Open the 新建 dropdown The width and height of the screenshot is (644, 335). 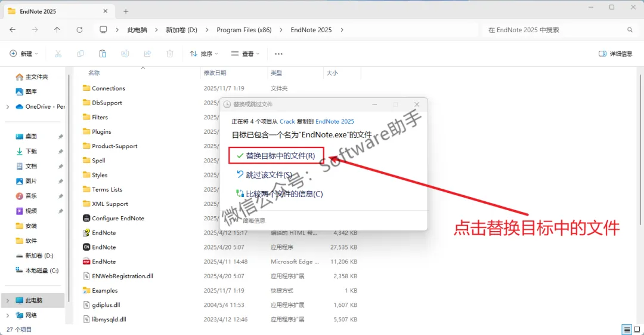pos(24,54)
